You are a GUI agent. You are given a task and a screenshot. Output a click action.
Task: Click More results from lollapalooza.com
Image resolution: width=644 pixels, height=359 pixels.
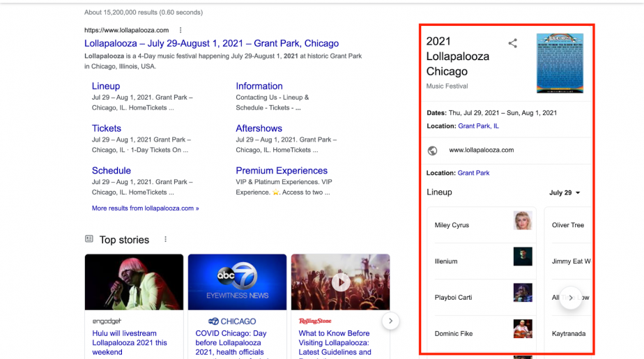tap(146, 208)
